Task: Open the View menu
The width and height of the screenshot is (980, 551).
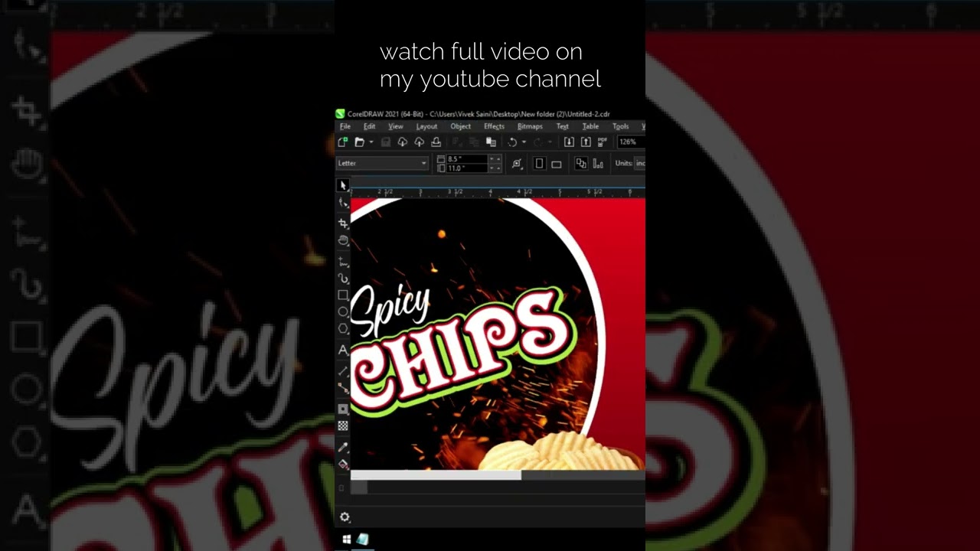Action: (396, 126)
